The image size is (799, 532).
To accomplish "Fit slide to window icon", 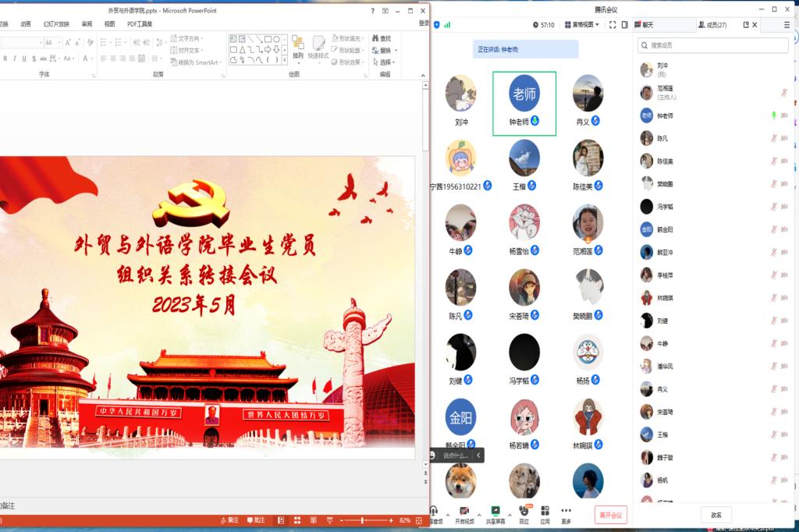I will 419,520.
